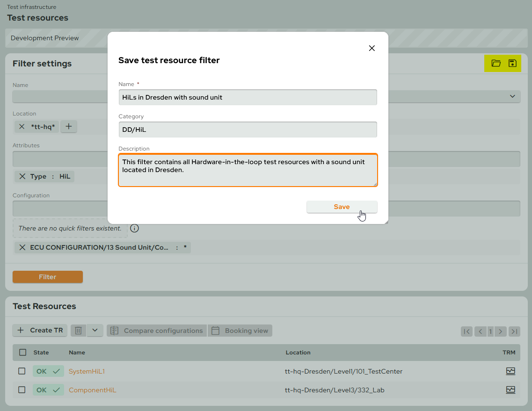Image resolution: width=532 pixels, height=411 pixels.
Task: Click the save filter disk icon
Action: pyautogui.click(x=512, y=63)
